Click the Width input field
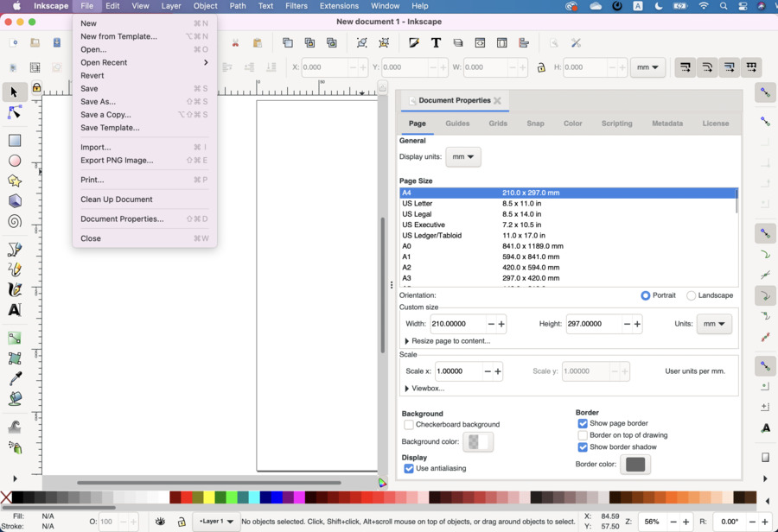778x532 pixels. click(457, 324)
